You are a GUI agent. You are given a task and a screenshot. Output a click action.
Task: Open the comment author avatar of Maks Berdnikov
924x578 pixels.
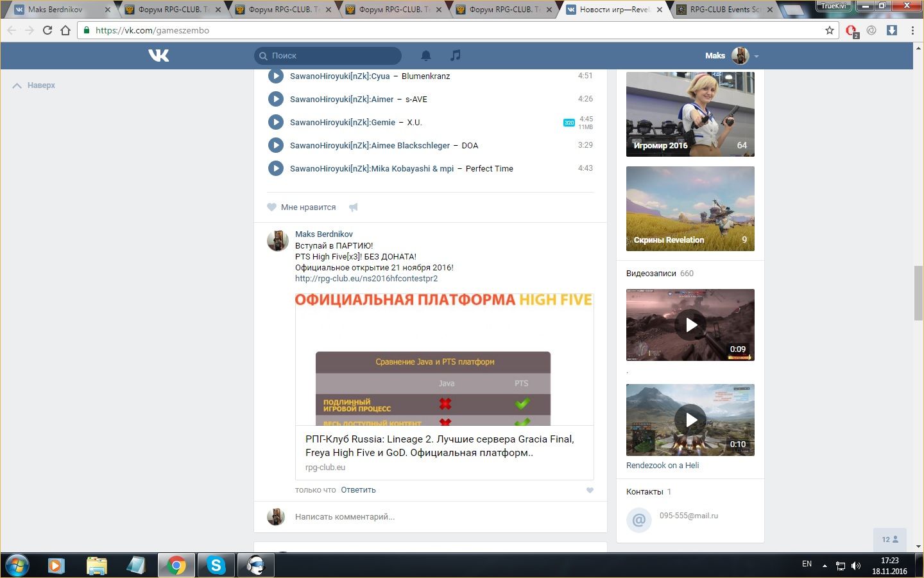pos(277,241)
